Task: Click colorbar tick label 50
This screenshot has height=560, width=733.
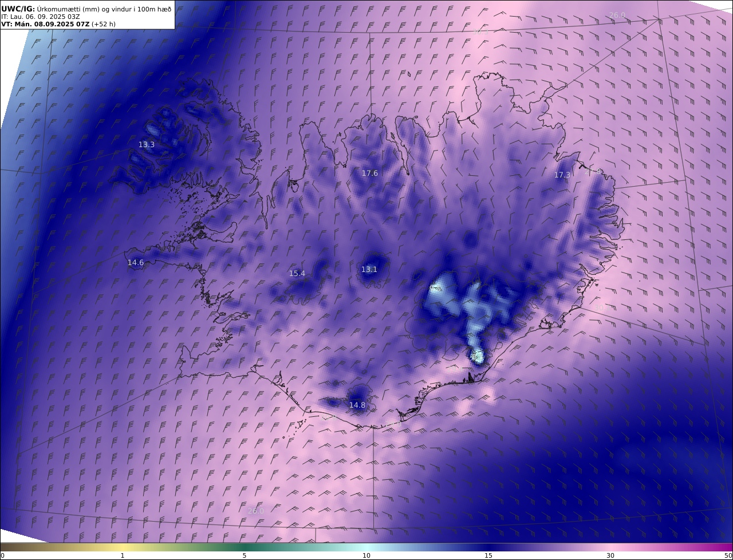Action: point(728,555)
